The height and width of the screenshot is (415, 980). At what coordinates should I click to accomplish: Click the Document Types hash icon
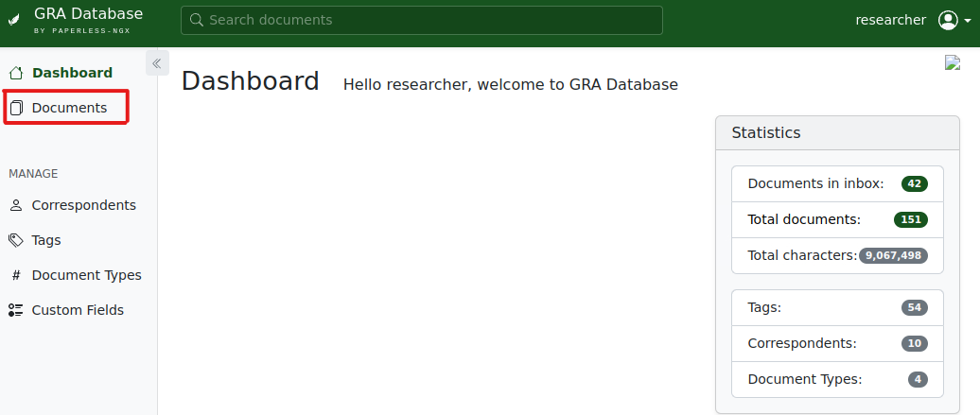16,275
